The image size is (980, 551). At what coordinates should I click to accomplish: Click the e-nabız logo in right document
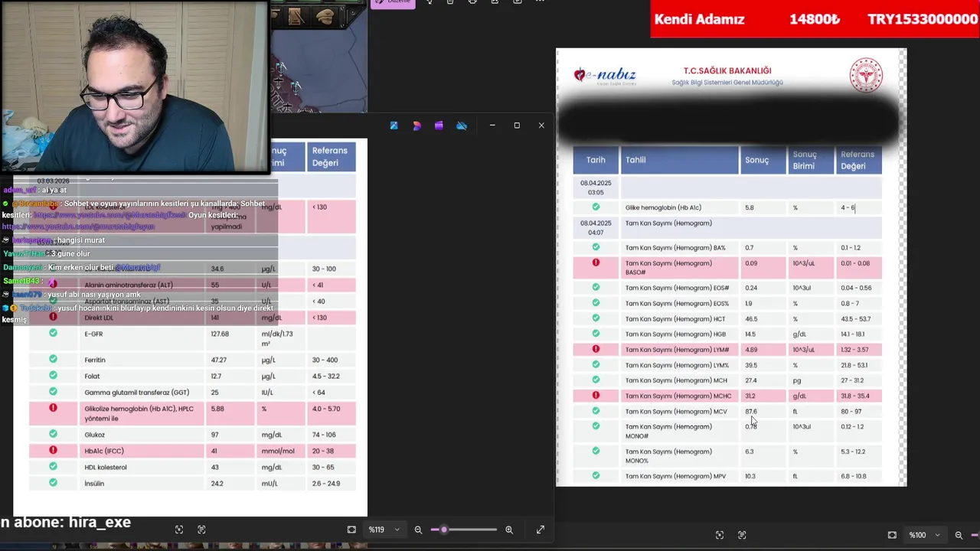(x=605, y=76)
